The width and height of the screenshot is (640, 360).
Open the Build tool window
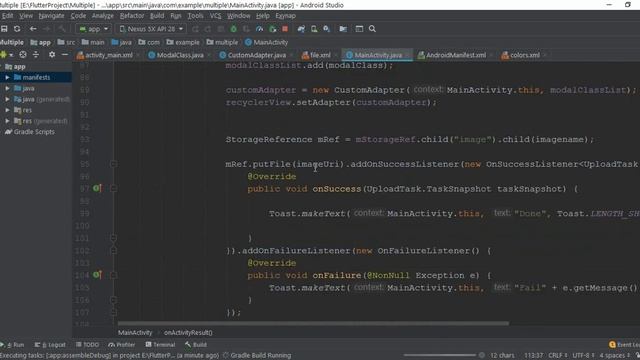[196, 345]
